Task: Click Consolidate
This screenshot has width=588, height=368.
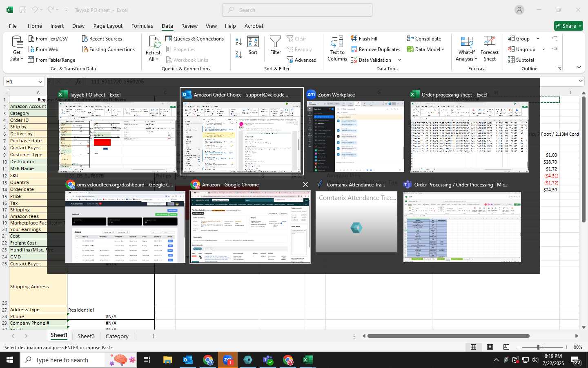Action: (x=424, y=39)
